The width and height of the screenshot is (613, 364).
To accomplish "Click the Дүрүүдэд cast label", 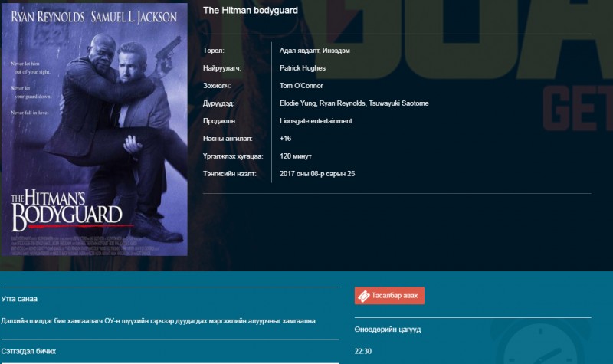I will pos(218,103).
